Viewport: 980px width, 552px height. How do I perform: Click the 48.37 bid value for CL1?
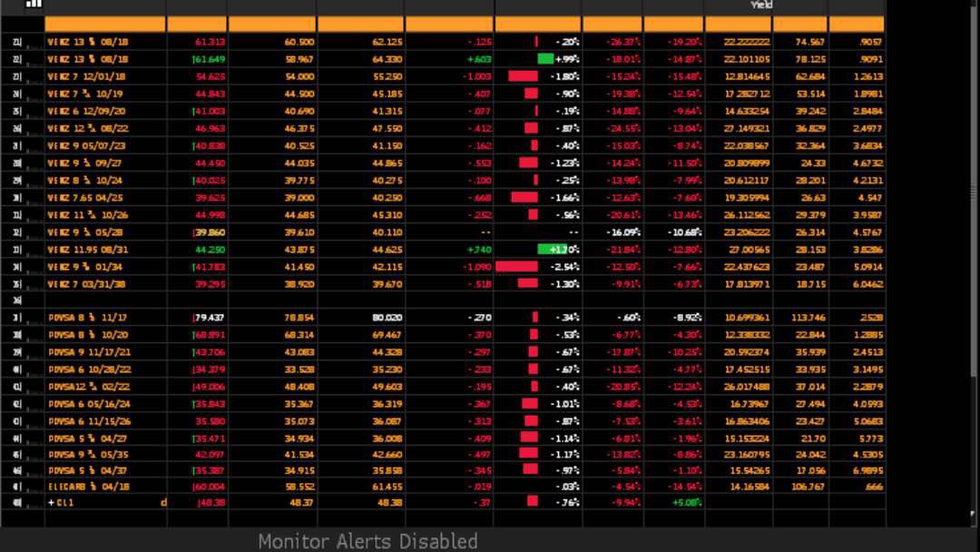pyautogui.click(x=303, y=503)
